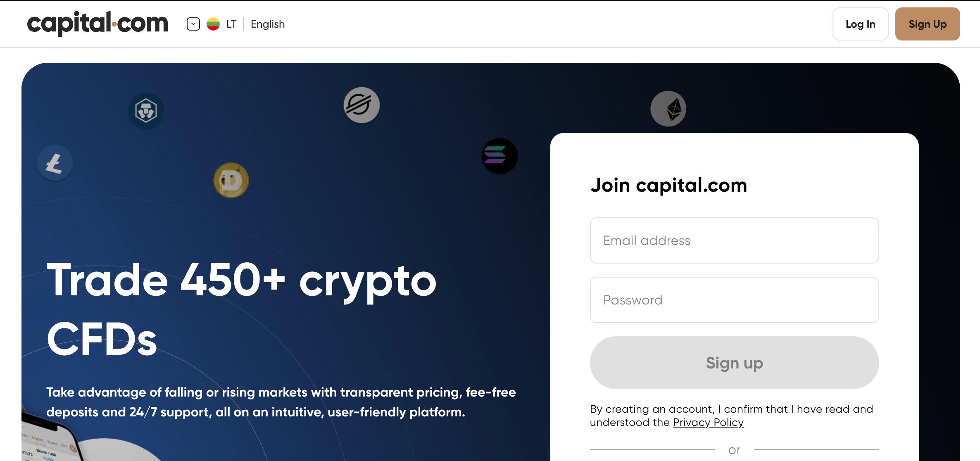Click the Join capital.com form title
This screenshot has height=461, width=980.
point(668,185)
